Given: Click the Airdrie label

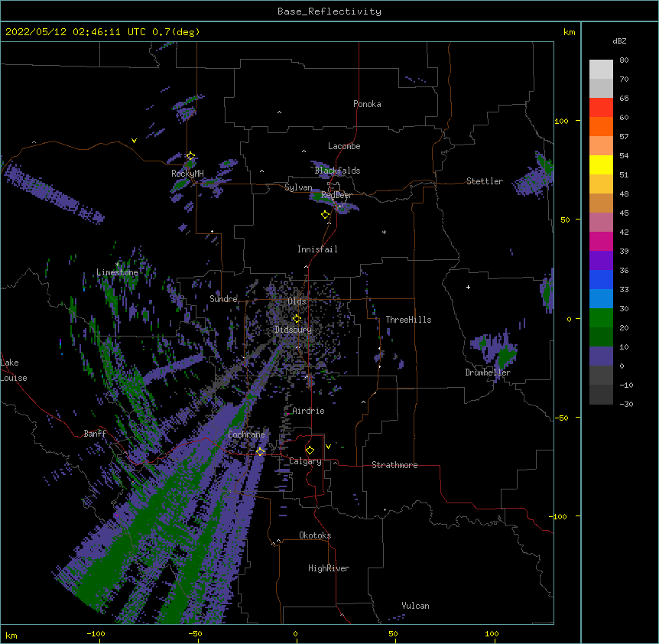Looking at the screenshot, I should click(308, 411).
